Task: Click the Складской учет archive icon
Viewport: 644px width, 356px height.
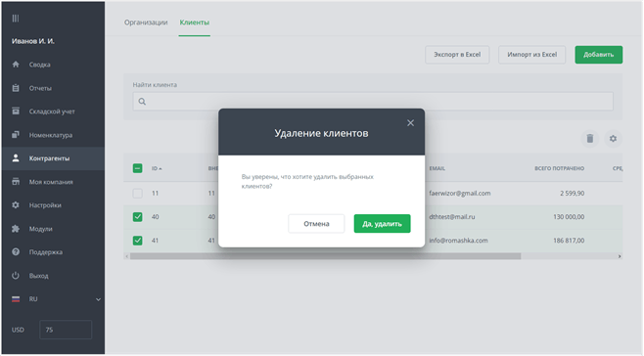Action: 16,111
